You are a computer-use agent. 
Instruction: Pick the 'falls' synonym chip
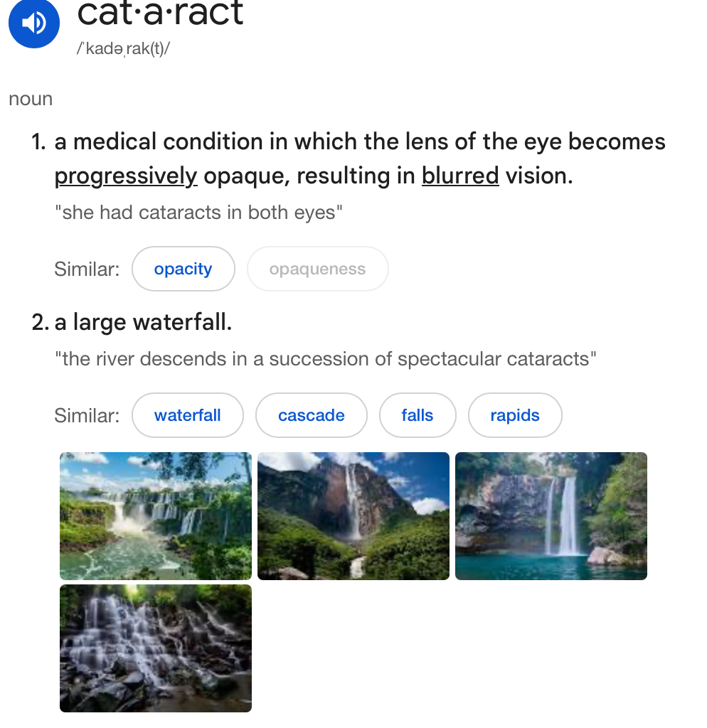click(418, 415)
